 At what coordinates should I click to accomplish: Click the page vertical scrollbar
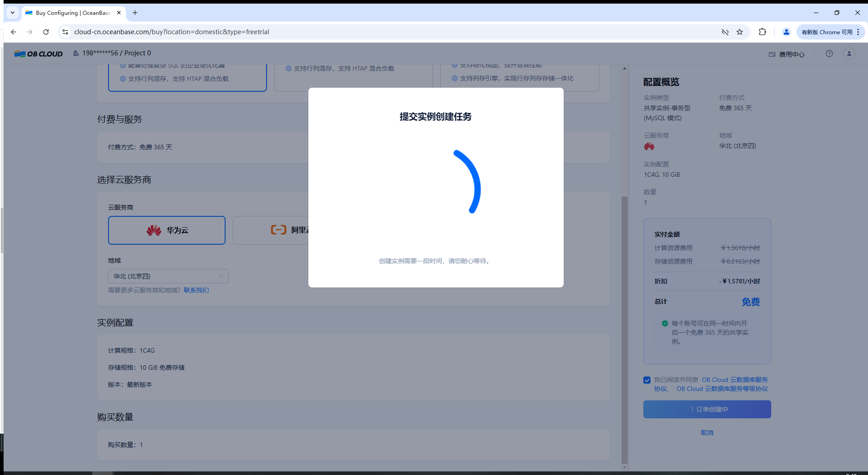pos(624,330)
